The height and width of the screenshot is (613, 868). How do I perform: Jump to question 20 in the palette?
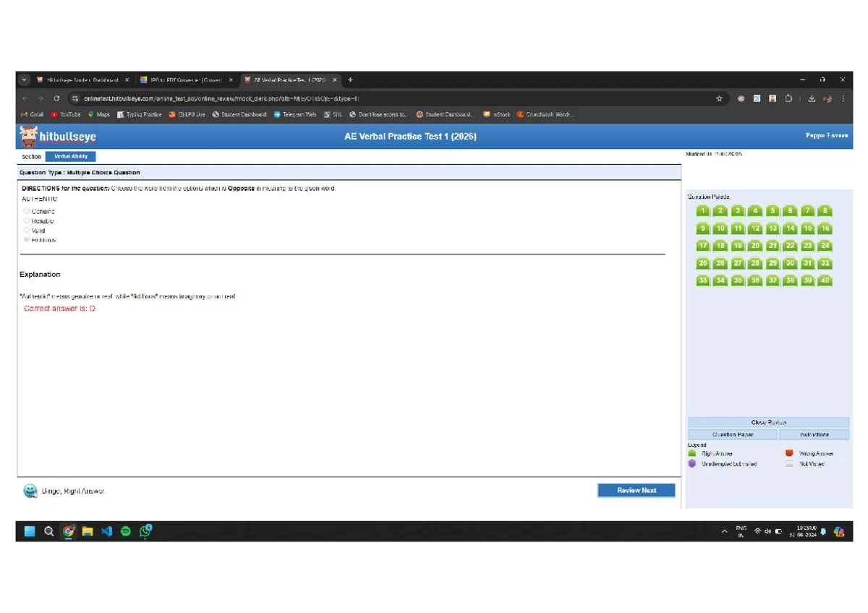(x=755, y=246)
